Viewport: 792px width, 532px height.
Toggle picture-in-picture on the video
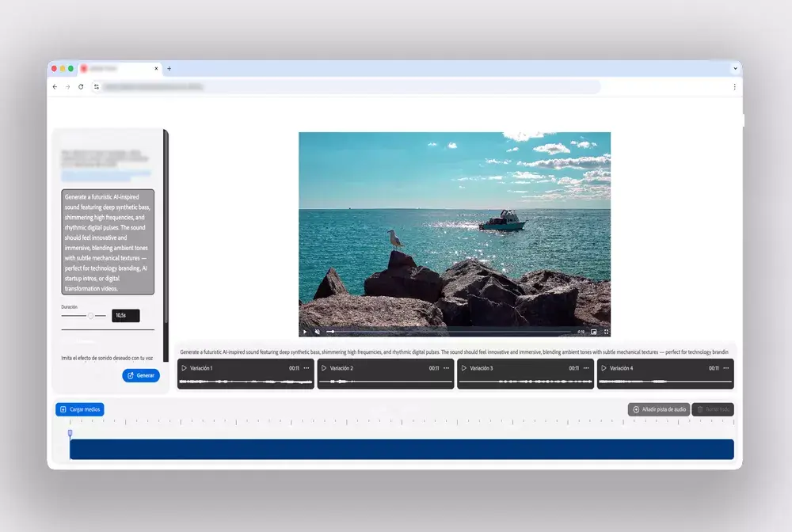point(594,332)
